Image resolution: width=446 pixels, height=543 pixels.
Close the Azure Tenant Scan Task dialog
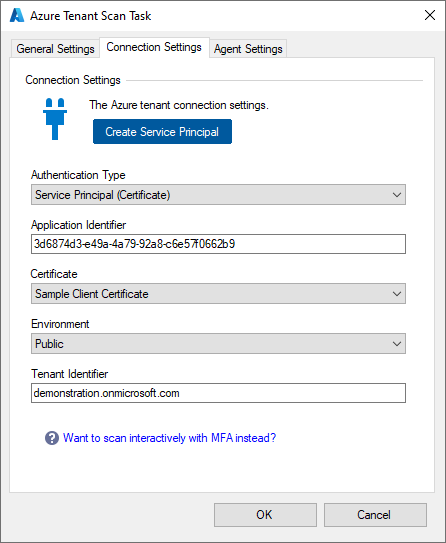pyautogui.click(x=430, y=15)
